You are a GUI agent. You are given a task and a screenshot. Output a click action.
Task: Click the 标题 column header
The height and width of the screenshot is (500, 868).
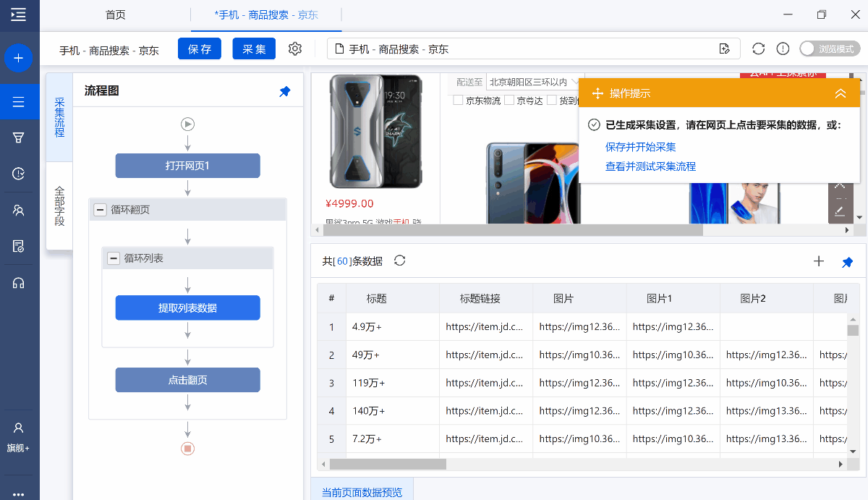[x=393, y=298]
